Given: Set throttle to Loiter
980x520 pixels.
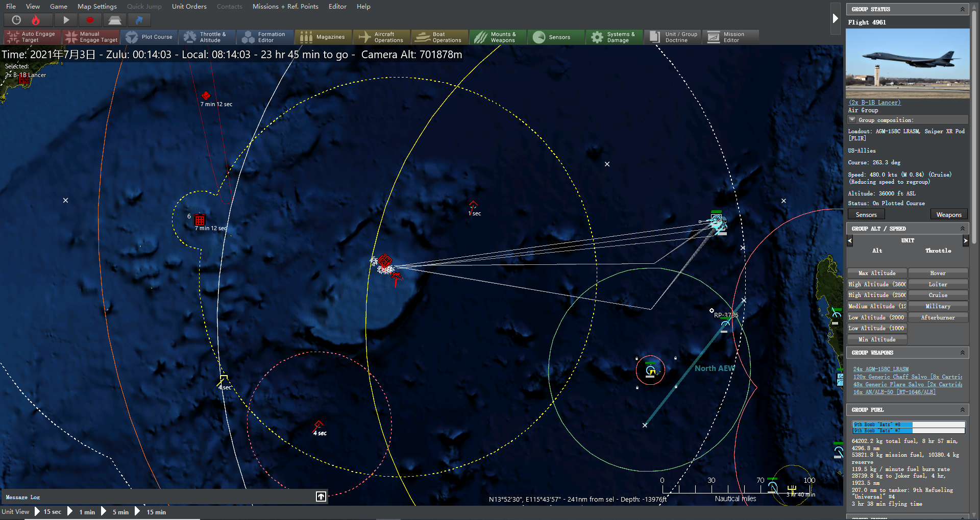Looking at the screenshot, I should pyautogui.click(x=938, y=284).
